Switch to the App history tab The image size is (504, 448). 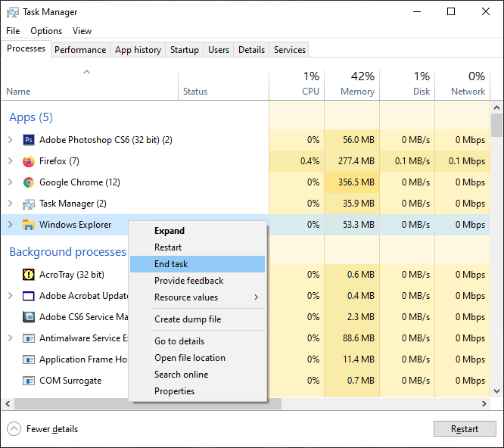(138, 50)
